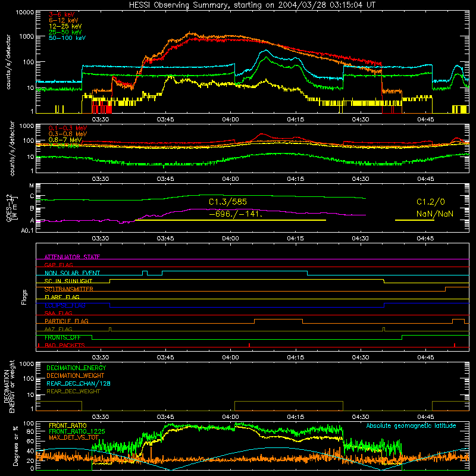Click the "04:30" time tick under the GOES panel

361,239
